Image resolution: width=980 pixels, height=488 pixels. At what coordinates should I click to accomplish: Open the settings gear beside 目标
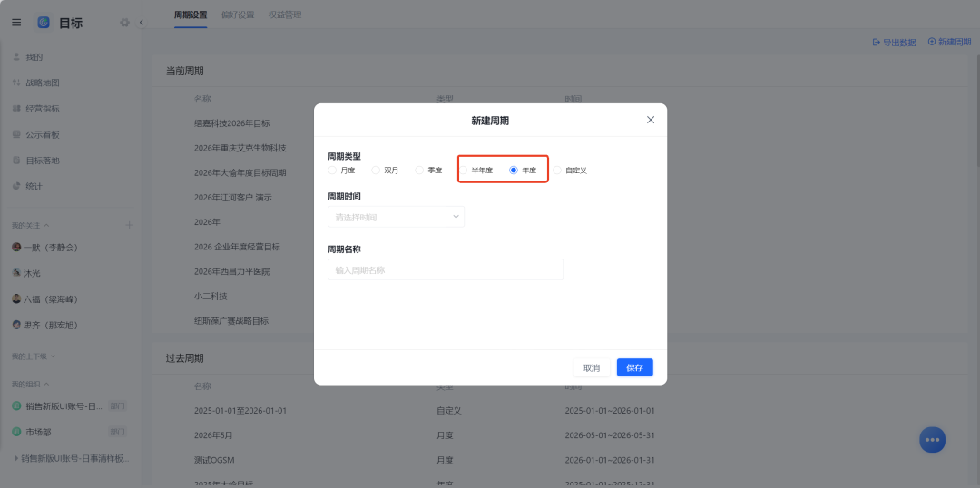point(124,23)
